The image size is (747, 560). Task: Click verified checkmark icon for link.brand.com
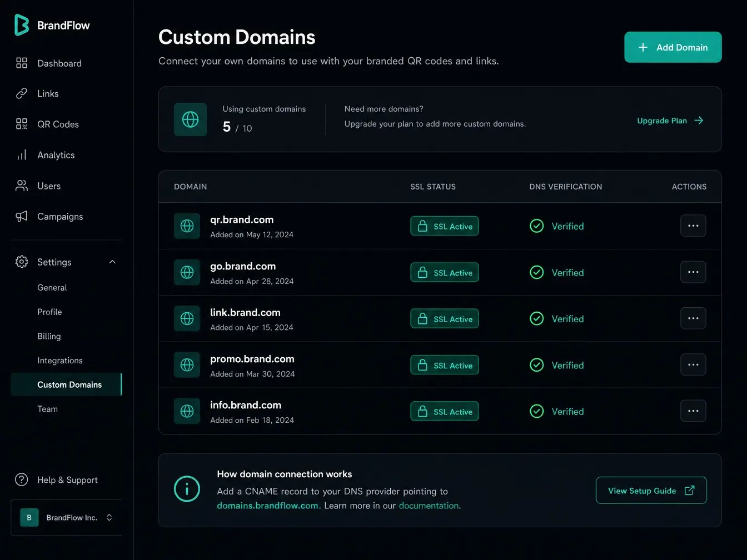click(537, 318)
